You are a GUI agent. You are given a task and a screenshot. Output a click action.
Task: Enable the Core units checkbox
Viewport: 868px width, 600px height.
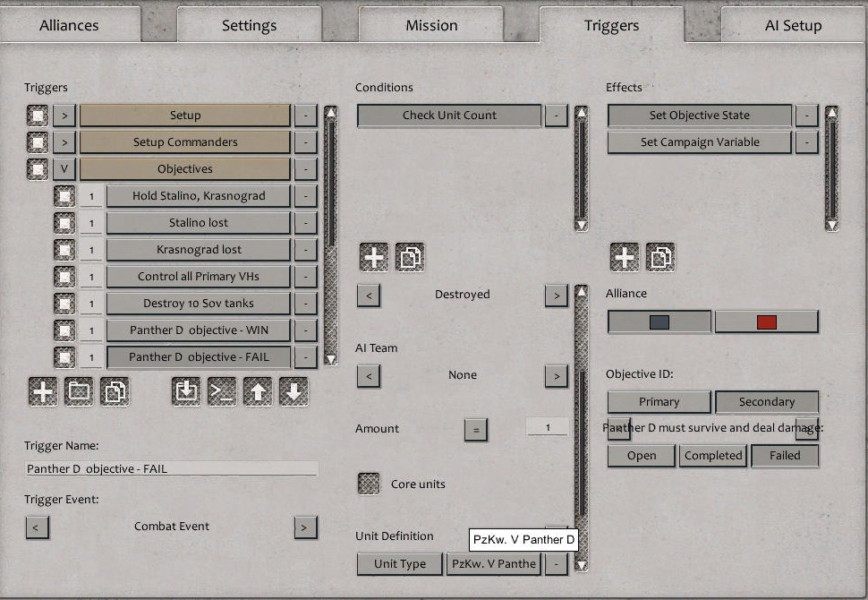[370, 484]
